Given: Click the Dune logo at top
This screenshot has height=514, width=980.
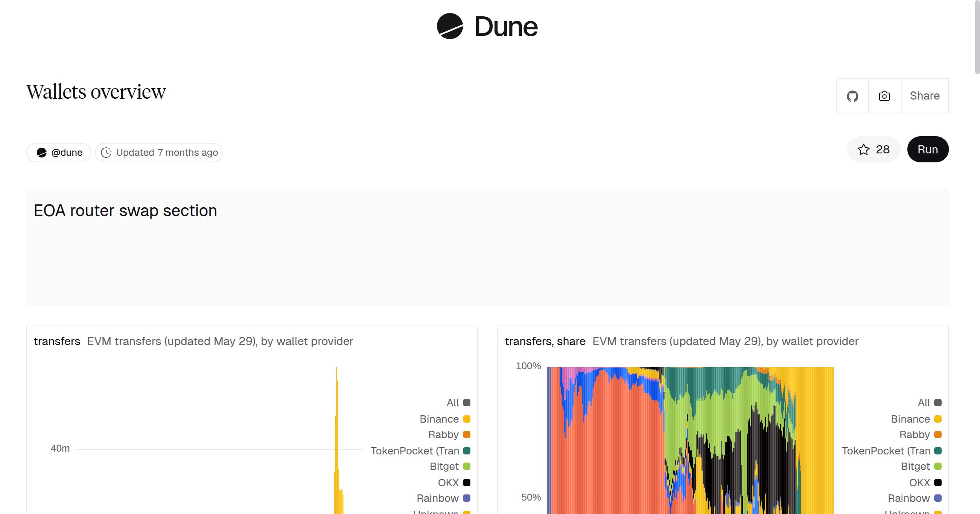Looking at the screenshot, I should coord(487,27).
